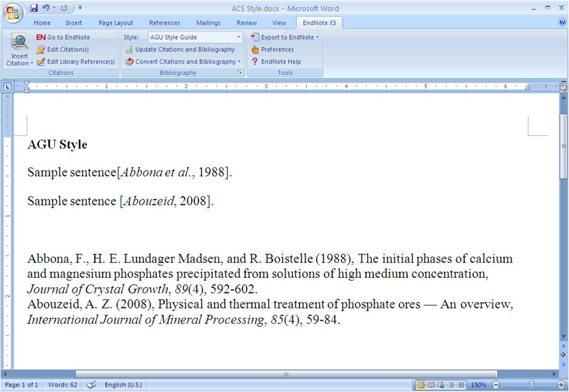
Task: Click the Redo icon
Action: (x=64, y=8)
